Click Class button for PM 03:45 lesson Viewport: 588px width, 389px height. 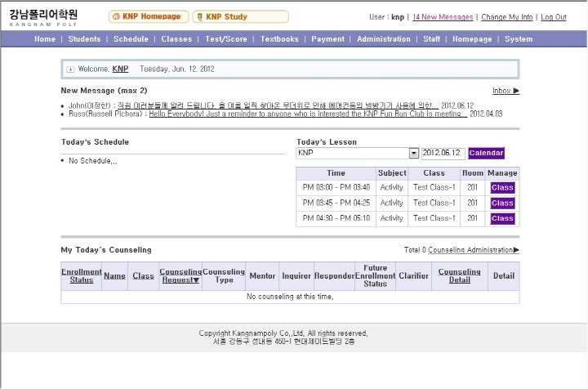(x=502, y=203)
